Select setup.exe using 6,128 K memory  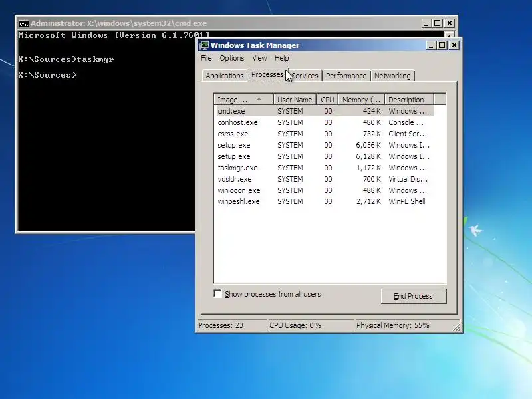point(325,156)
